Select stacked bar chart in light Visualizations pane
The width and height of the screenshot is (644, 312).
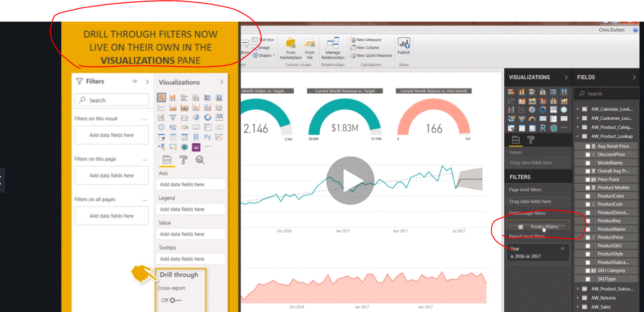161,97
